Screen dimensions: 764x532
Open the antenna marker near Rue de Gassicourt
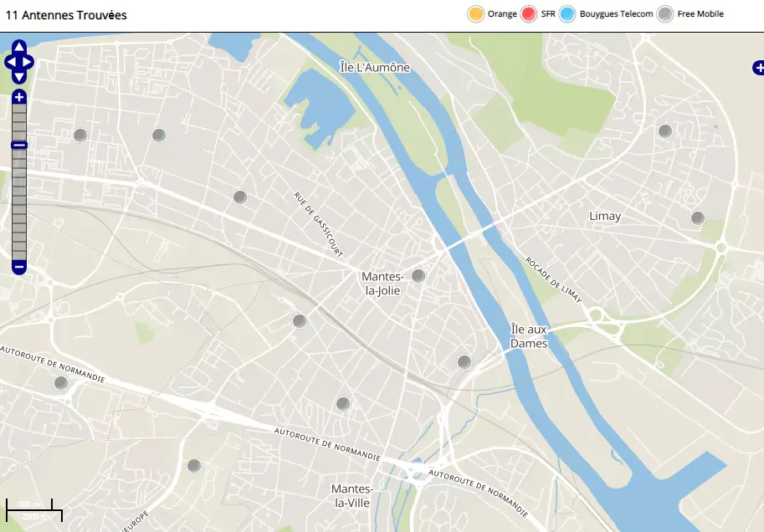coord(240,197)
